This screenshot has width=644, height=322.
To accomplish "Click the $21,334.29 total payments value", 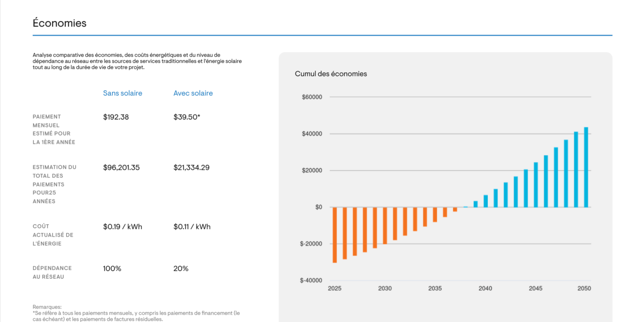I will pos(191,167).
